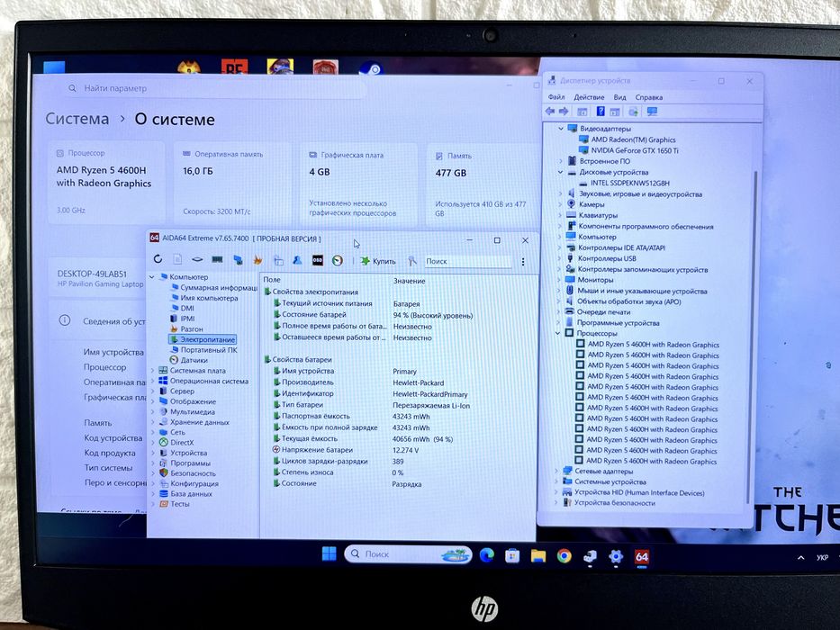This screenshot has width=840, height=630.
Task: Open File Explorer from taskbar
Action: point(537,556)
